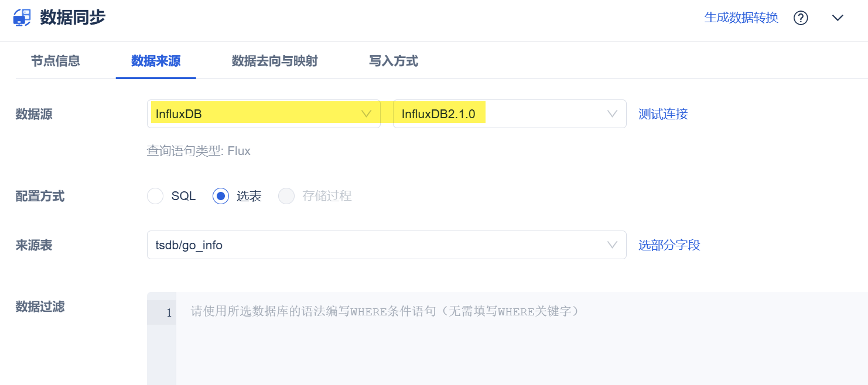Open the 写入方式 tab
Screen dimensions: 868x385
coord(394,61)
